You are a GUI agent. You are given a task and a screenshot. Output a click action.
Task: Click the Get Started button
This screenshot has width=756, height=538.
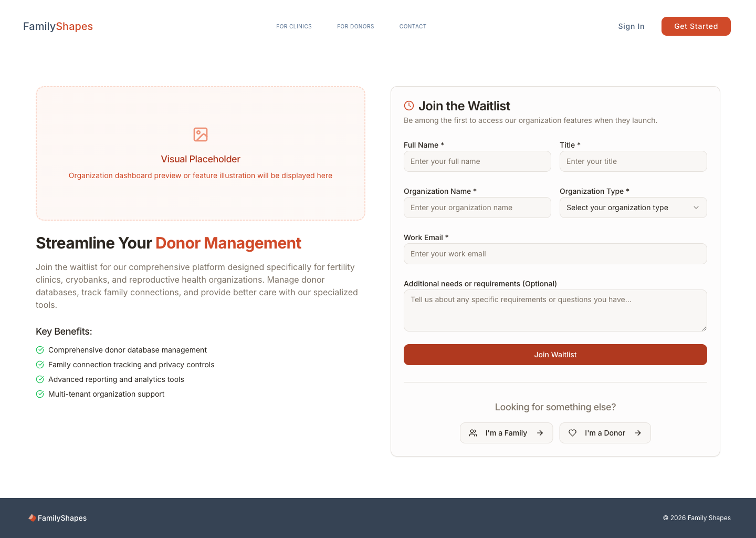(696, 26)
